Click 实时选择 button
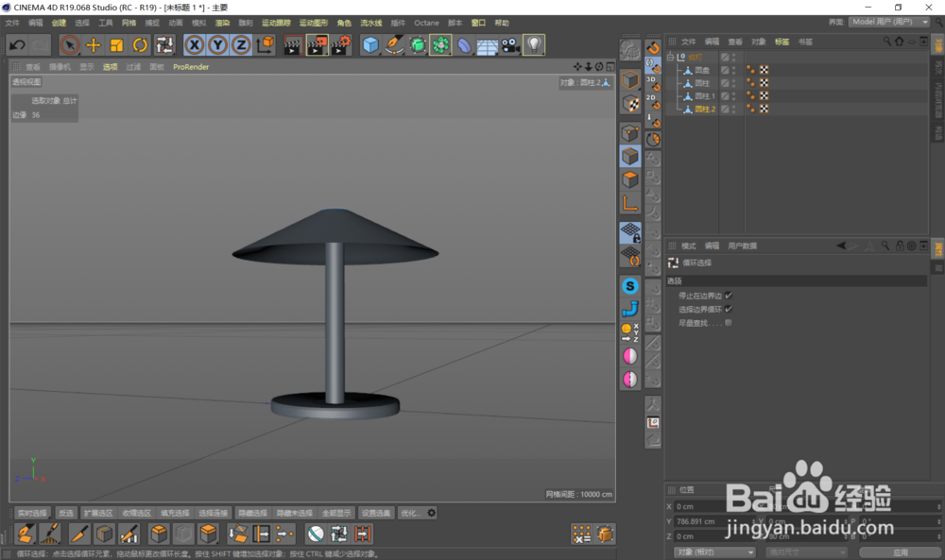The image size is (945, 560). pos(32,513)
